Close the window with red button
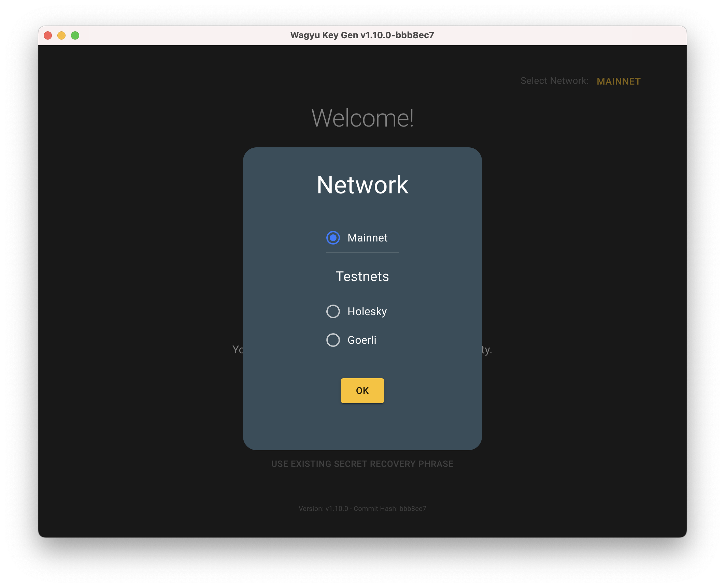The image size is (725, 588). pos(48,35)
